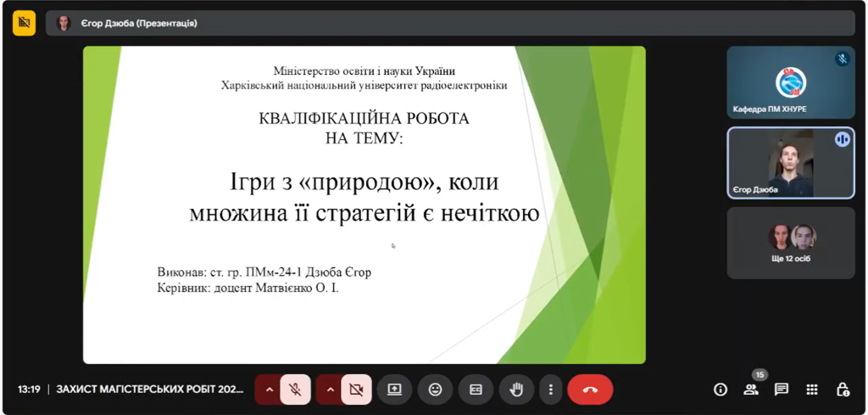Image resolution: width=868 pixels, height=415 pixels.
Task: Expand video settings chevron next to camera
Action: click(x=330, y=390)
